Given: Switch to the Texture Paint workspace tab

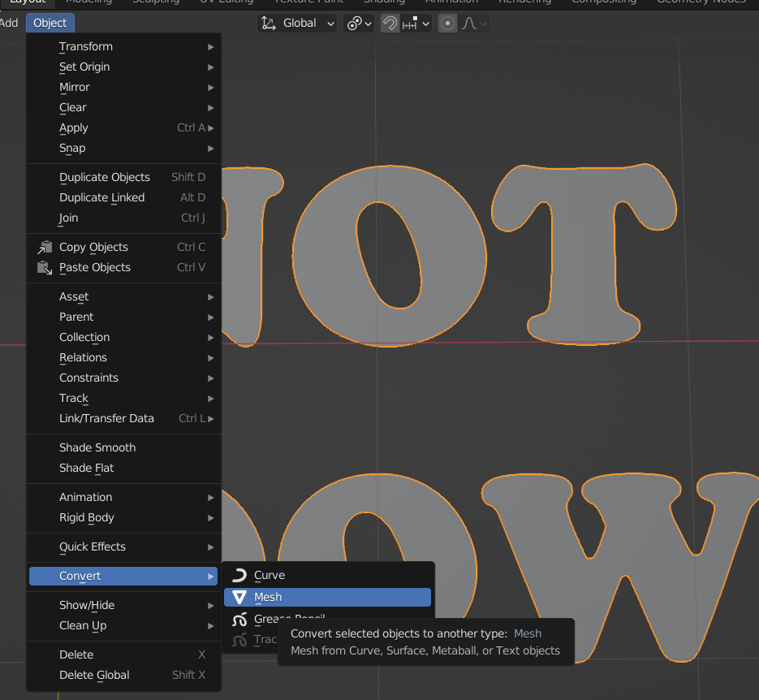Looking at the screenshot, I should (x=308, y=2).
